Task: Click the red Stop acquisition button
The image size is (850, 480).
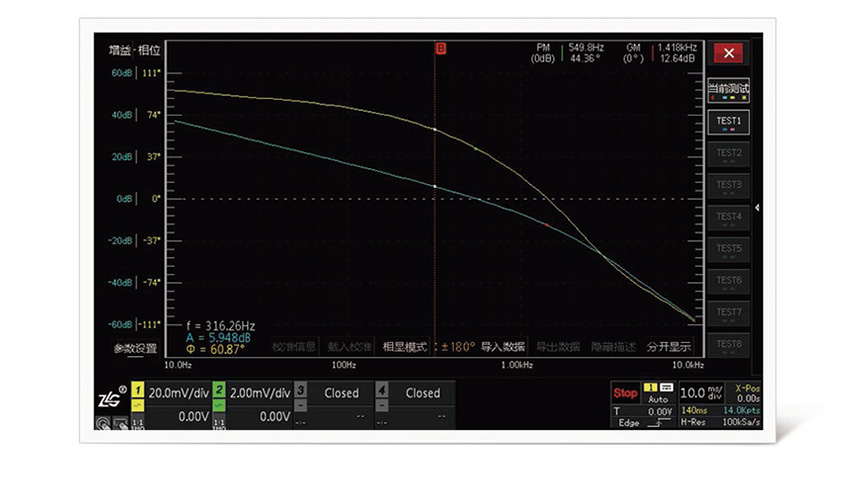Action: (625, 393)
